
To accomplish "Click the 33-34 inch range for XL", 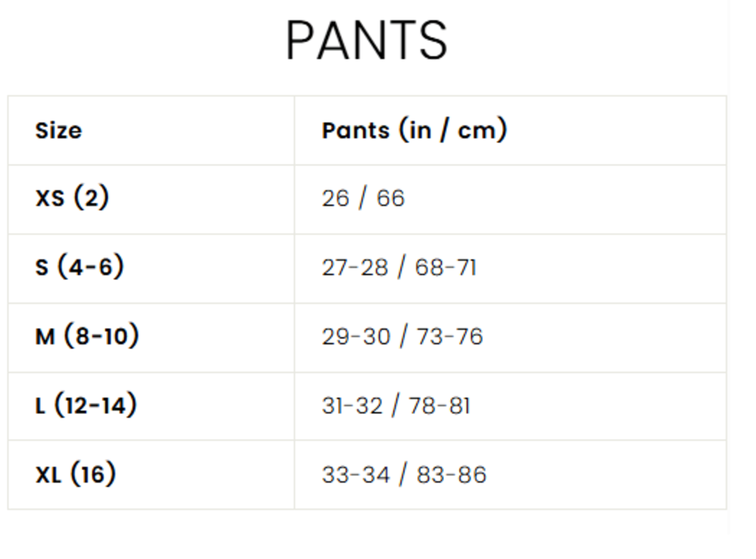I will [356, 474].
